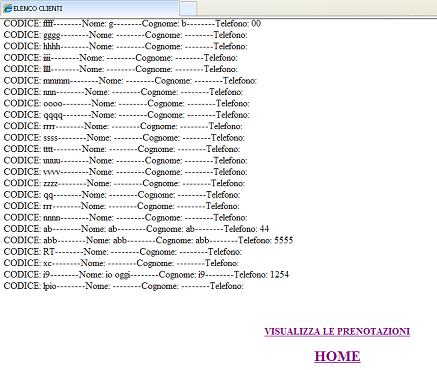
Task: Click the row with CODICE gggg
Action: tap(126, 35)
